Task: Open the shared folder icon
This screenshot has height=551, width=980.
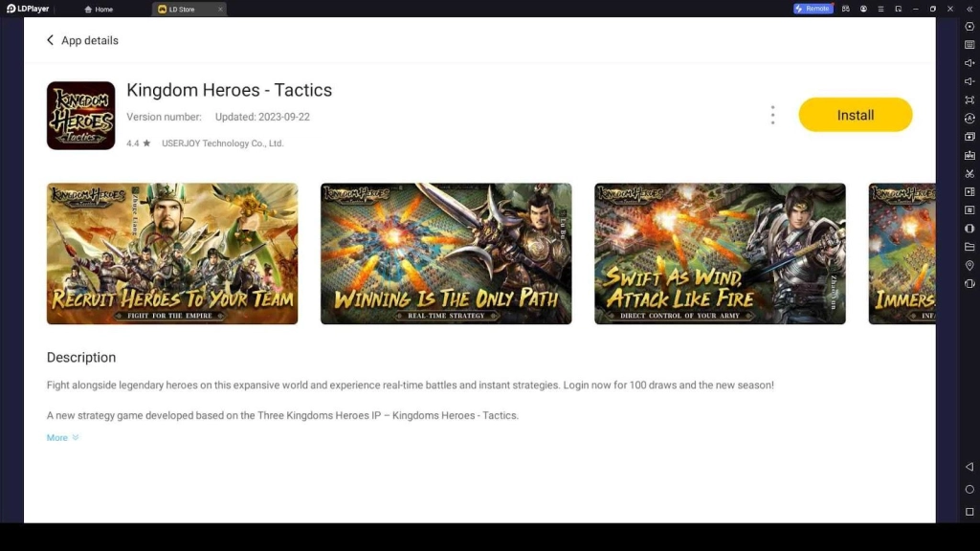Action: pos(969,247)
